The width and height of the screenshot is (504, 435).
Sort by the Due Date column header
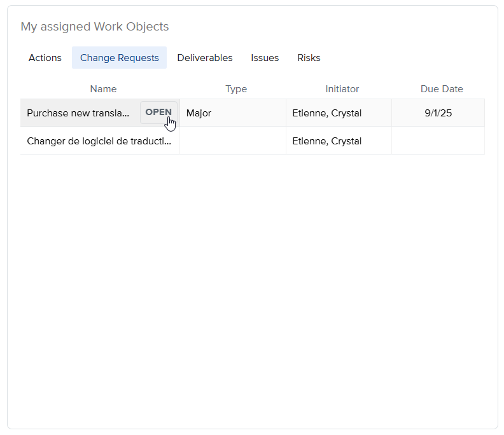442,89
